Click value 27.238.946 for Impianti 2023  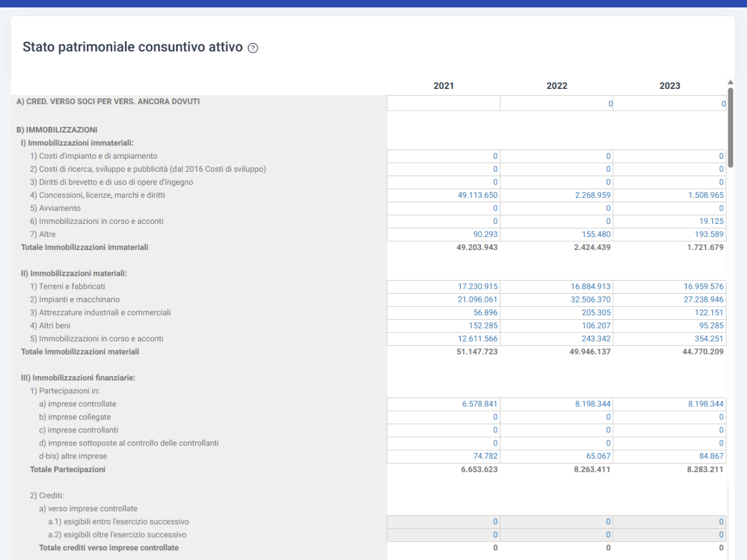point(704,300)
